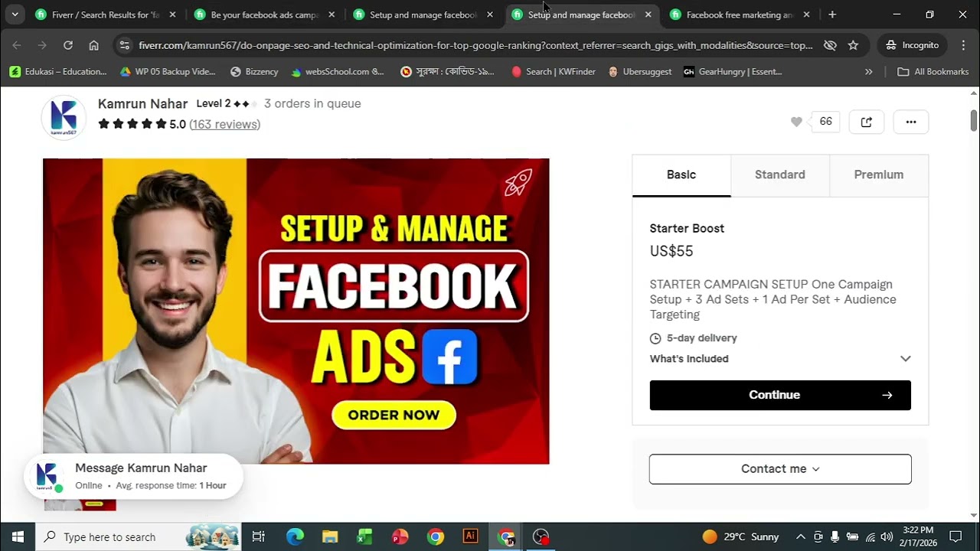Image resolution: width=980 pixels, height=551 pixels.
Task: Expand the bookmarks overflow chevron
Action: click(x=868, y=72)
